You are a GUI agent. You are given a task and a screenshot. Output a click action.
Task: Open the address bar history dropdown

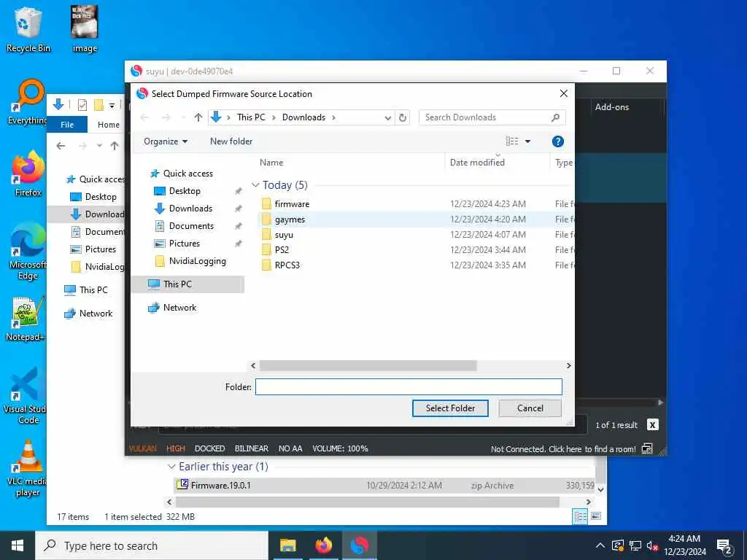pos(388,117)
